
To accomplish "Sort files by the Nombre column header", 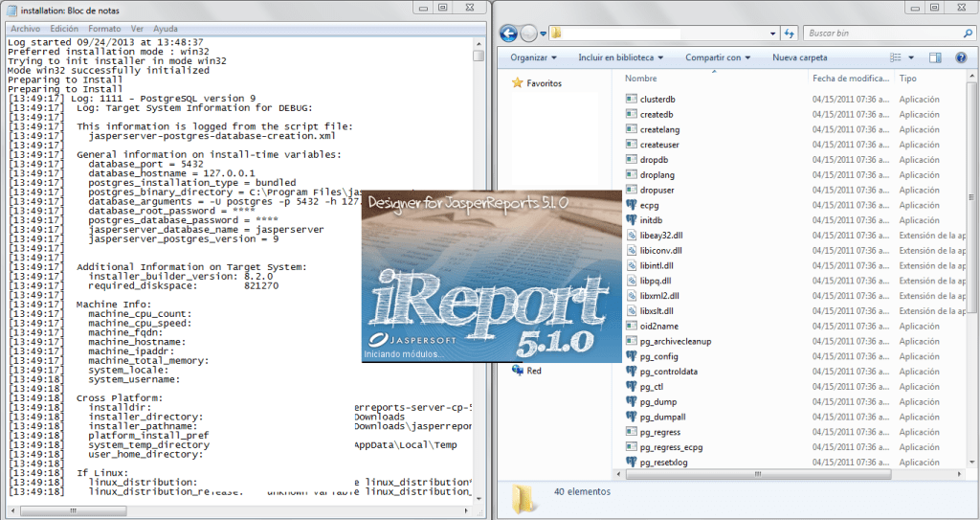I will 641,79.
